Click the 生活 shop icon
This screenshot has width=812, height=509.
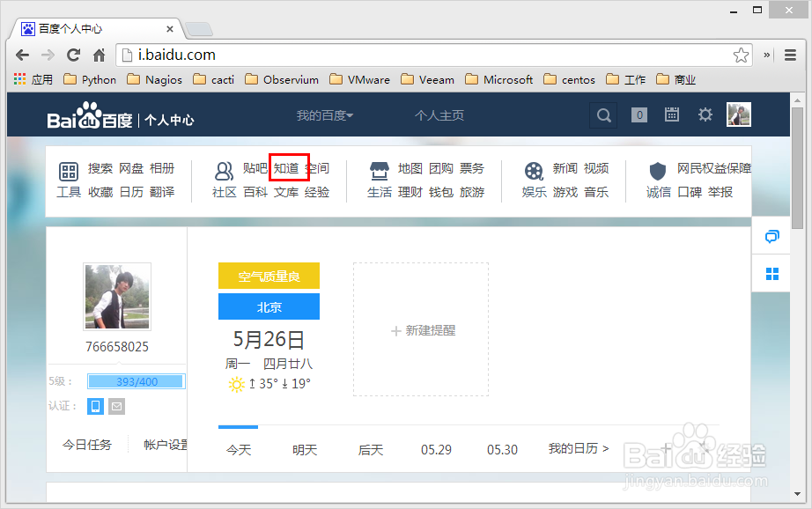[379, 170]
